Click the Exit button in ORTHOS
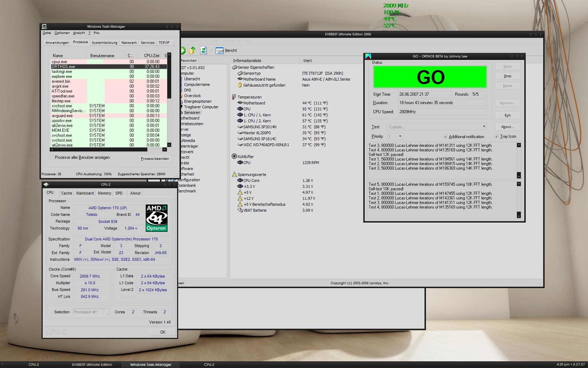The height and width of the screenshot is (368, 588). [507, 115]
